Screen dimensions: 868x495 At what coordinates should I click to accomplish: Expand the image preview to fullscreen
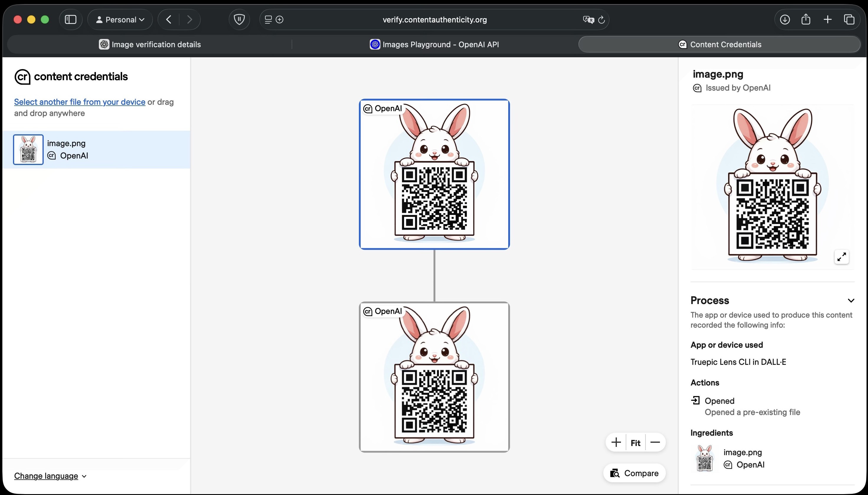[x=841, y=257]
